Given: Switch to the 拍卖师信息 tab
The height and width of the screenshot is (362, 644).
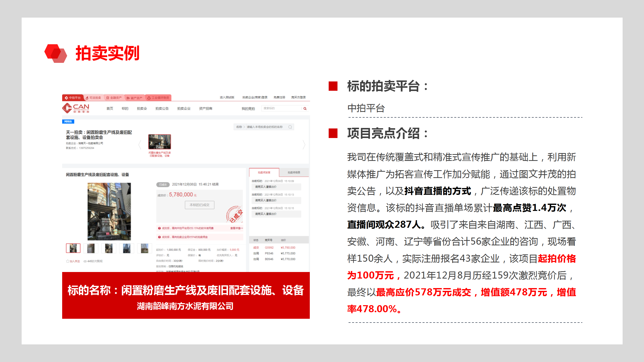Looking at the screenshot, I should 294,172.
